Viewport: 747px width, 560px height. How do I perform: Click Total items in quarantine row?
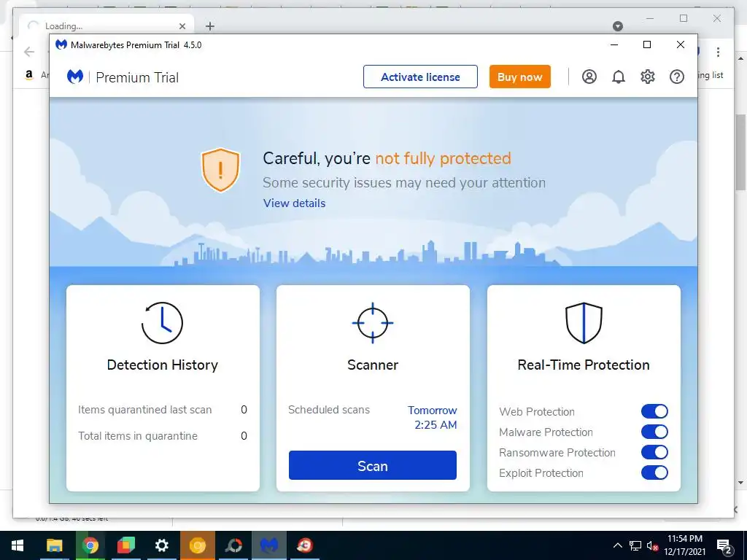pyautogui.click(x=163, y=436)
